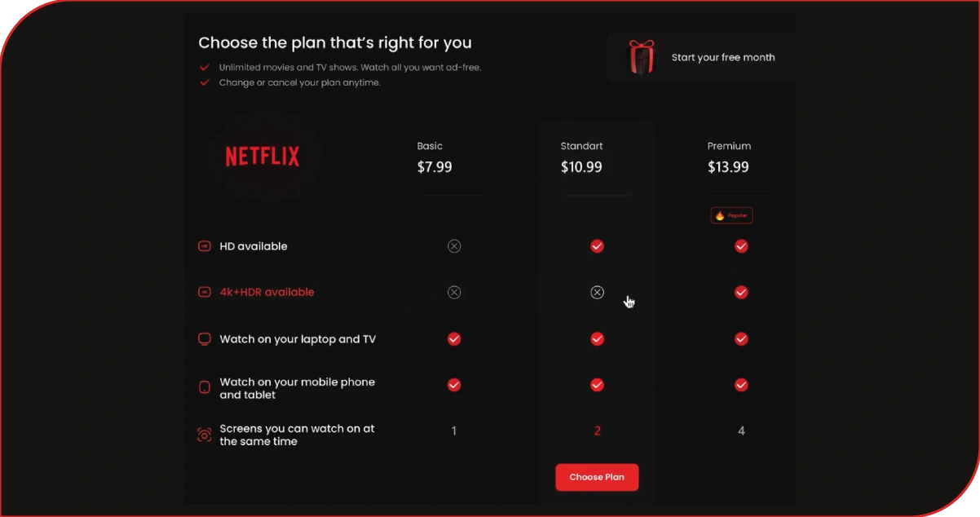Select the HD available feature icon

[x=204, y=245]
